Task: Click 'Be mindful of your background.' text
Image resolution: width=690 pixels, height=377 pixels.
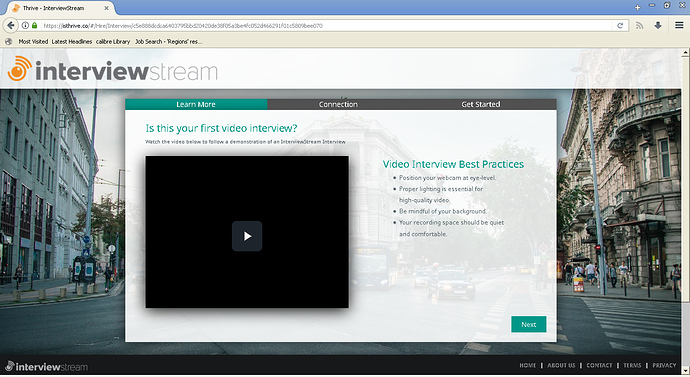Action: [443, 211]
